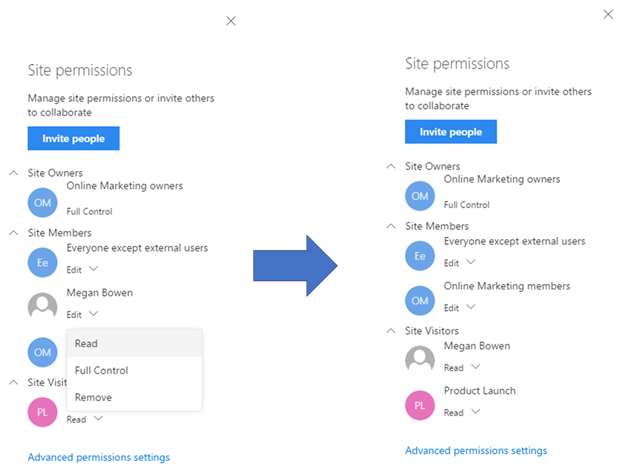Screen dimensions: 624x472
Task: Close the left Site permissions panel
Action: coord(231,21)
